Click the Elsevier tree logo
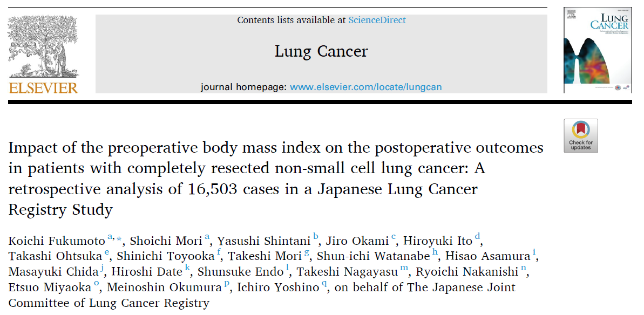Screen dimensions: 644x315 pyautogui.click(x=43, y=47)
